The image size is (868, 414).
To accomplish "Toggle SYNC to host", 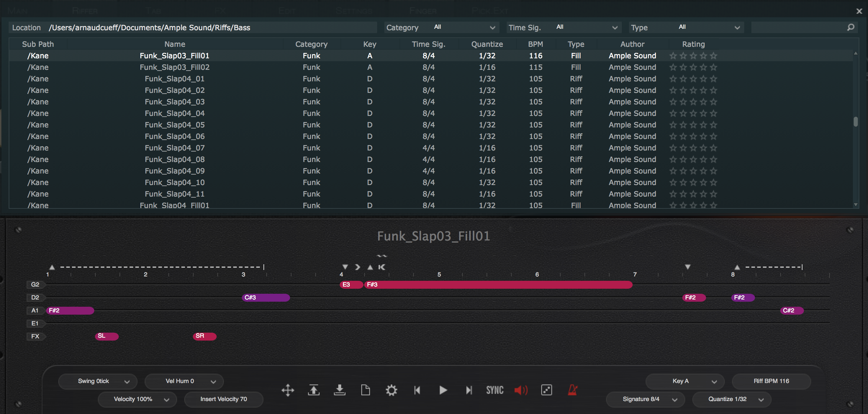I will (x=495, y=390).
